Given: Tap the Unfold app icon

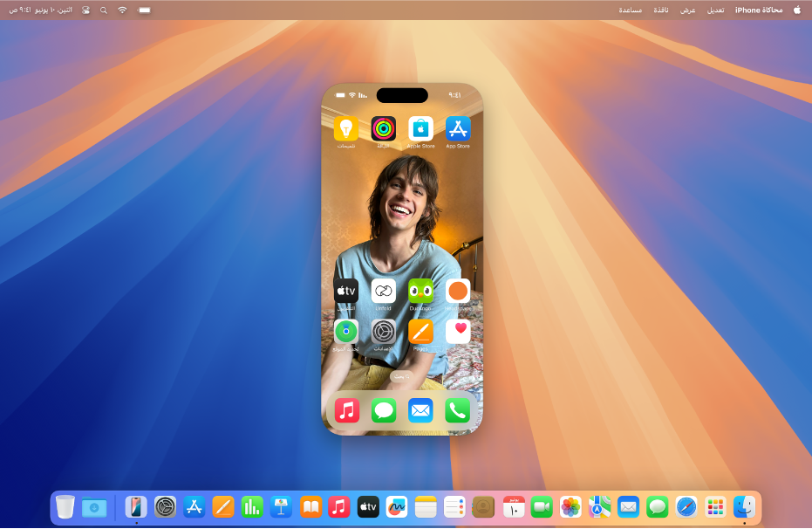Looking at the screenshot, I should (384, 292).
